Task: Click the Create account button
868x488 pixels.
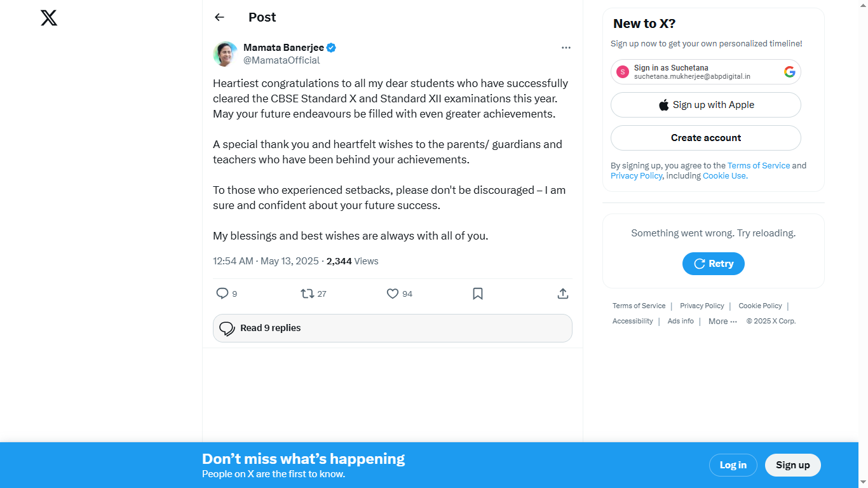Action: click(705, 138)
